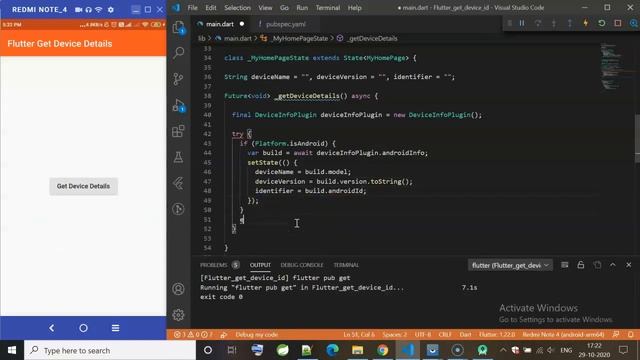Image resolution: width=640 pixels, height=360 pixels.
Task: Pause debugging from the debug toolbar
Action: point(522,23)
